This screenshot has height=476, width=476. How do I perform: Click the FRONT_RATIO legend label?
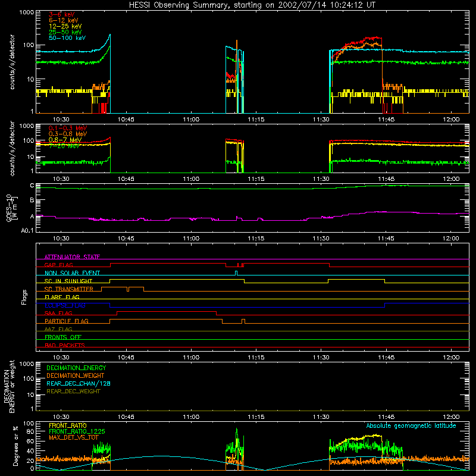point(68,425)
